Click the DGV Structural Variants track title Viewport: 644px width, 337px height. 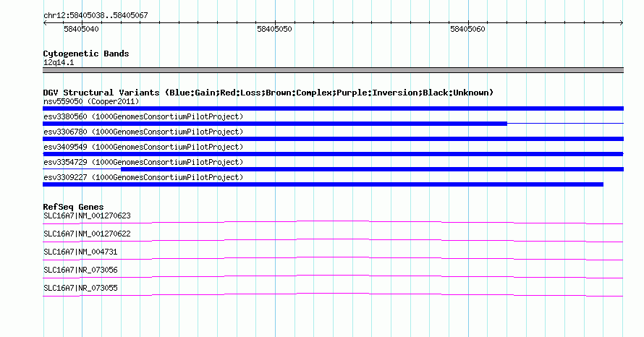268,93
